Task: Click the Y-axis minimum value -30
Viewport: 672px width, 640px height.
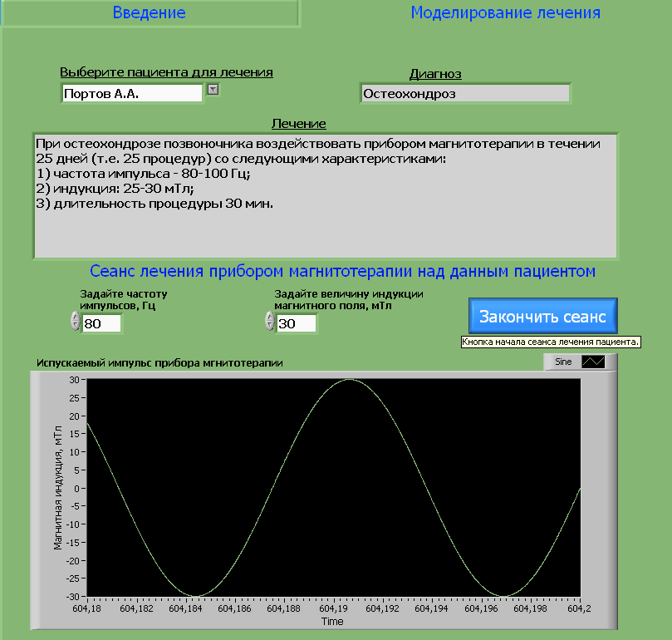Action: pos(73,597)
